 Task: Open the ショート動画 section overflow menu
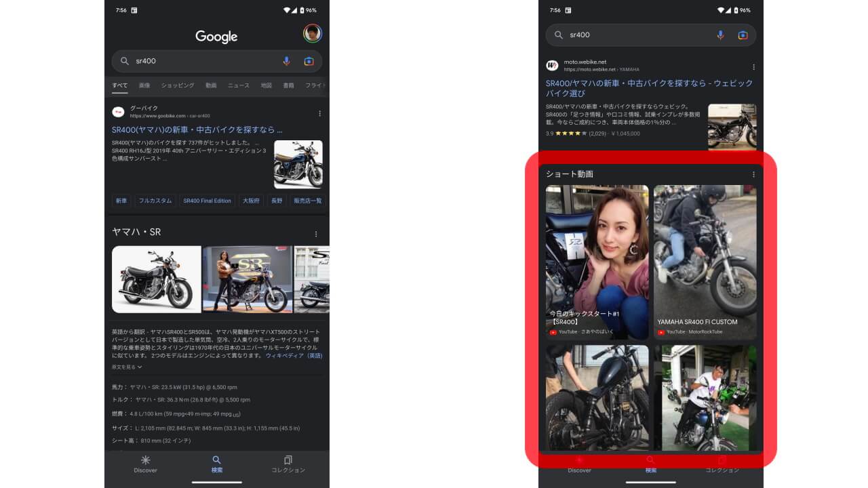(753, 174)
